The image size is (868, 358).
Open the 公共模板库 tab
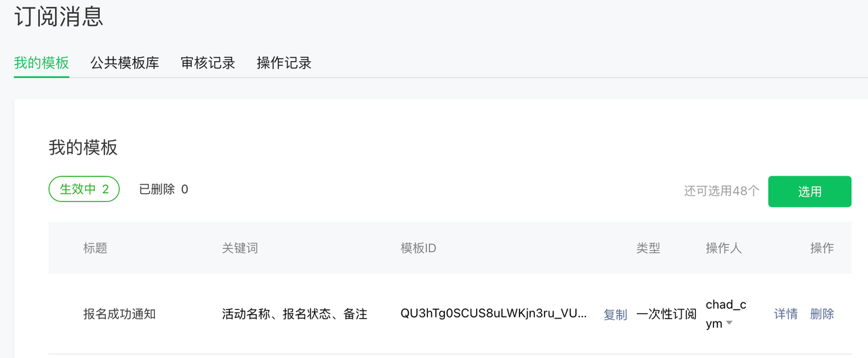[125, 63]
